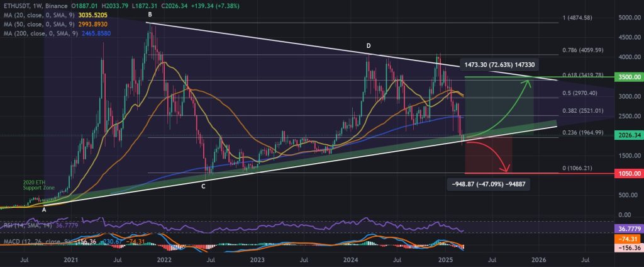Click the orange -74.31 MACD axis tag
Image resolution: width=644 pixels, height=267 pixels.
pyautogui.click(x=629, y=241)
